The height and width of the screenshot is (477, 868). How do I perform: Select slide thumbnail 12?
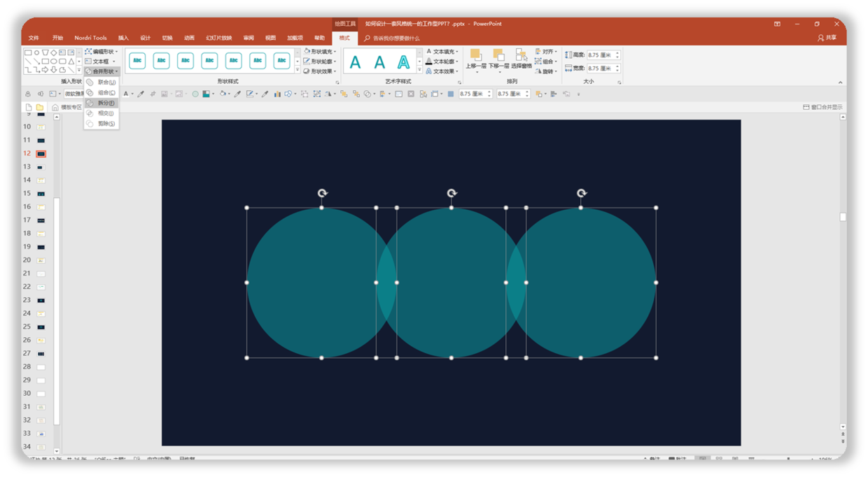41,153
